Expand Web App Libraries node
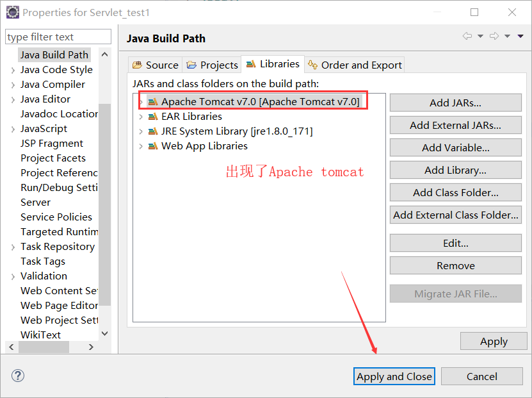This screenshot has height=398, width=532. click(141, 146)
